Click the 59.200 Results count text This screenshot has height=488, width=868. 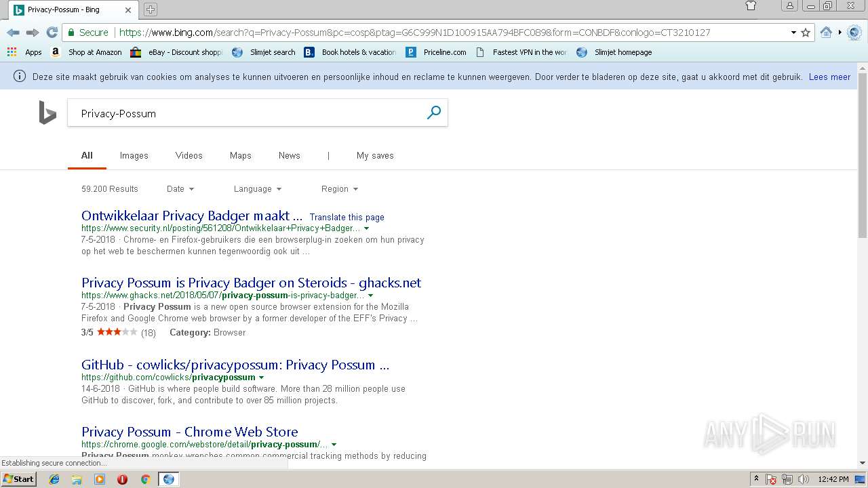tap(110, 189)
